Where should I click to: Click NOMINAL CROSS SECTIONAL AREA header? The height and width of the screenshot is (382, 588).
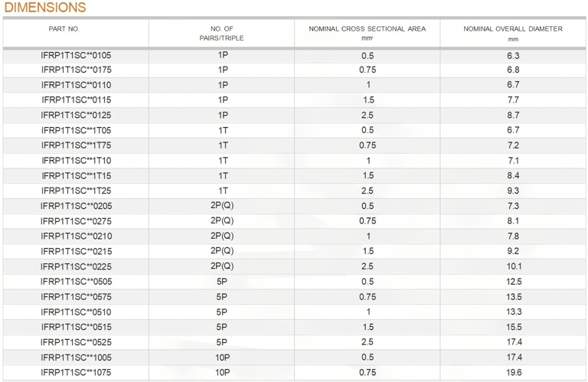367,33
